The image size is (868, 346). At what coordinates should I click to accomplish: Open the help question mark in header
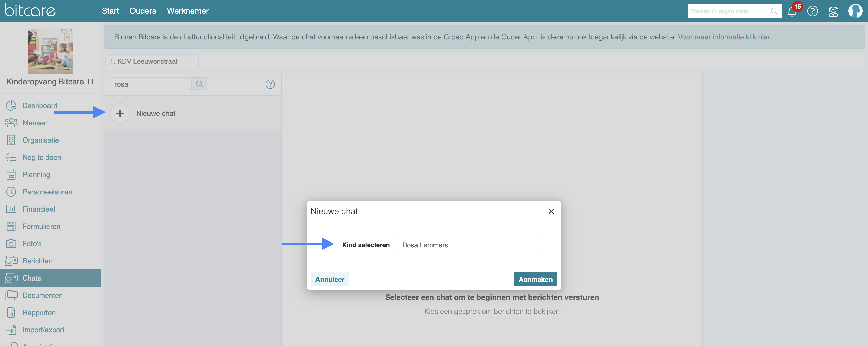[x=812, y=11]
